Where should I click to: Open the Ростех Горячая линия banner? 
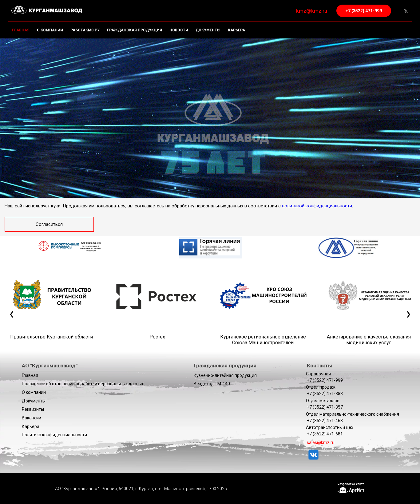(x=210, y=247)
